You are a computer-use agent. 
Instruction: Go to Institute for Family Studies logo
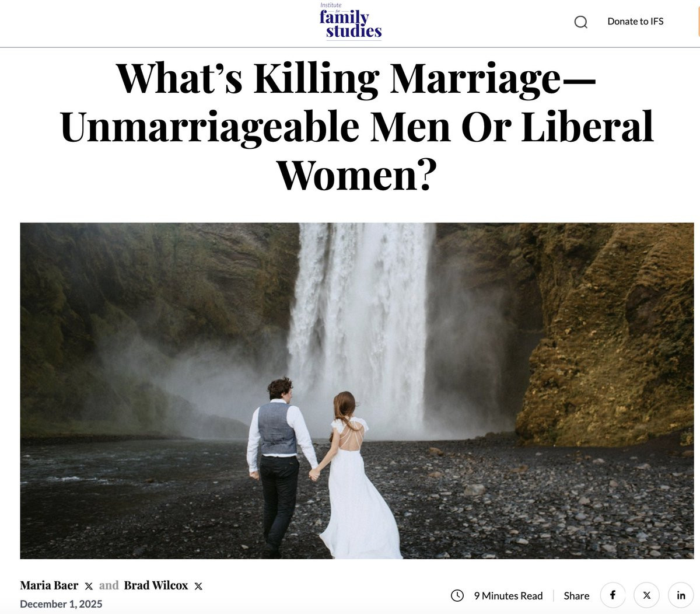point(351,22)
